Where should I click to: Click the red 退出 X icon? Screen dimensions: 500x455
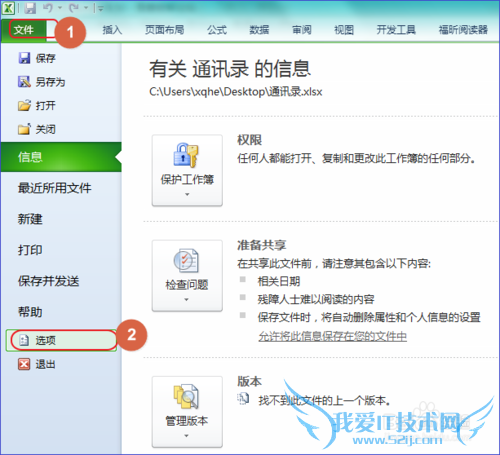(24, 364)
